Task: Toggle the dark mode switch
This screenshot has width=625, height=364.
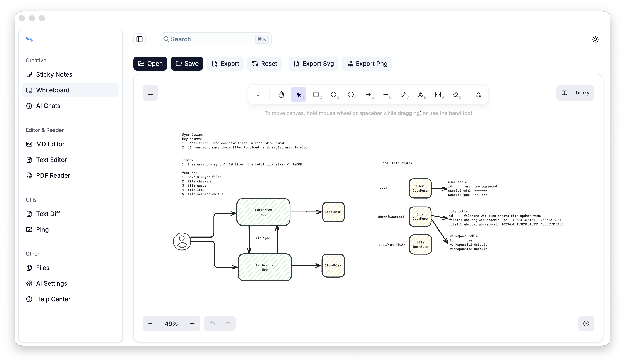Action: 596,39
